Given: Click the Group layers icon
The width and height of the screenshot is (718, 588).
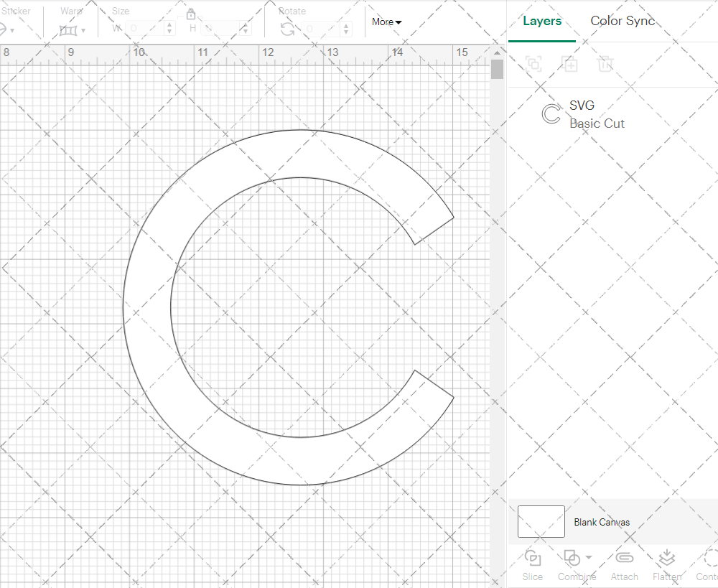Looking at the screenshot, I should click(x=533, y=64).
